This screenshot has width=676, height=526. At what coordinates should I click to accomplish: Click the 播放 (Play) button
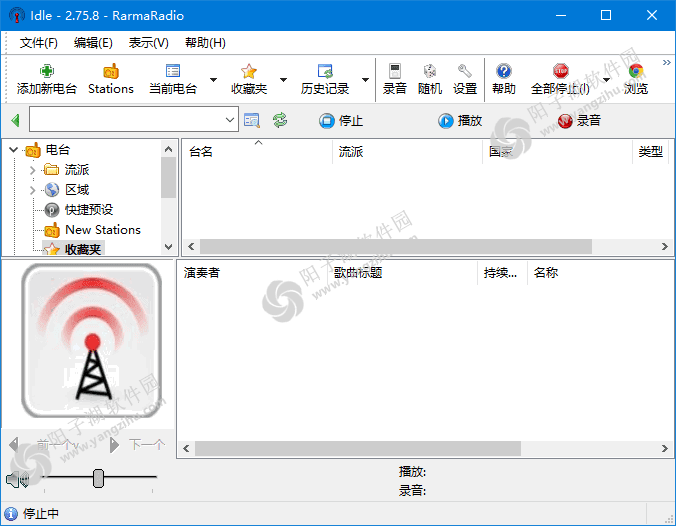pyautogui.click(x=460, y=121)
